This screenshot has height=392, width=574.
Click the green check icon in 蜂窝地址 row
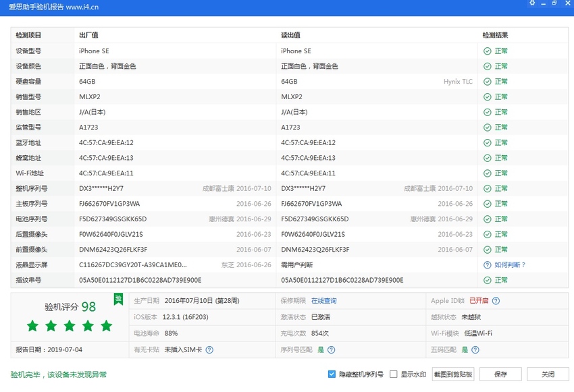coord(488,158)
